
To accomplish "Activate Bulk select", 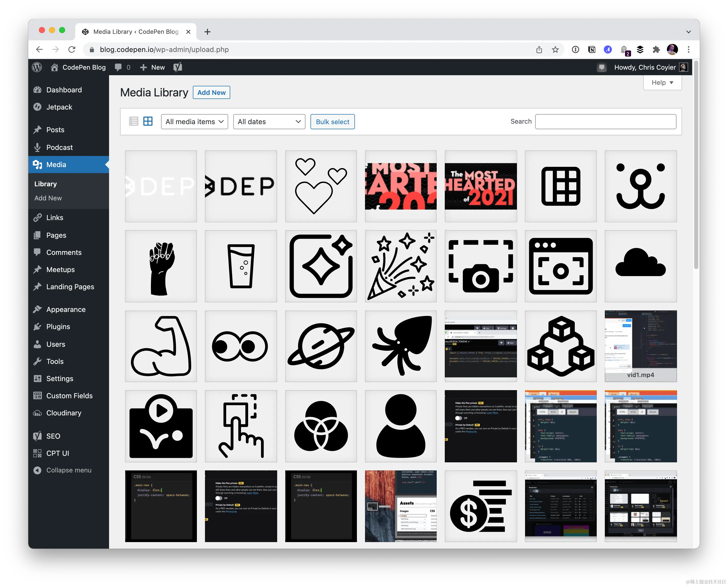I will pyautogui.click(x=332, y=122).
